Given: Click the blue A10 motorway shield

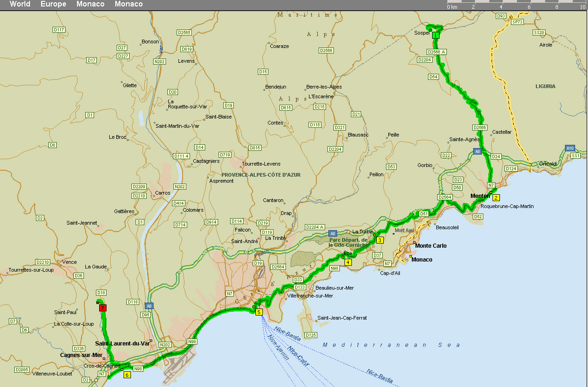Looking at the screenshot, I should [570, 148].
